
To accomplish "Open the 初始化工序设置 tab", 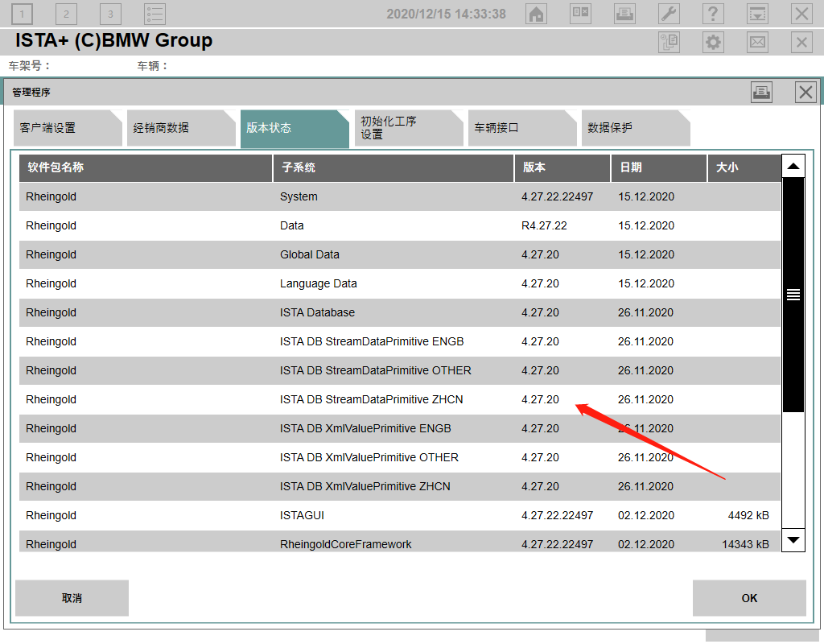I will [409, 128].
